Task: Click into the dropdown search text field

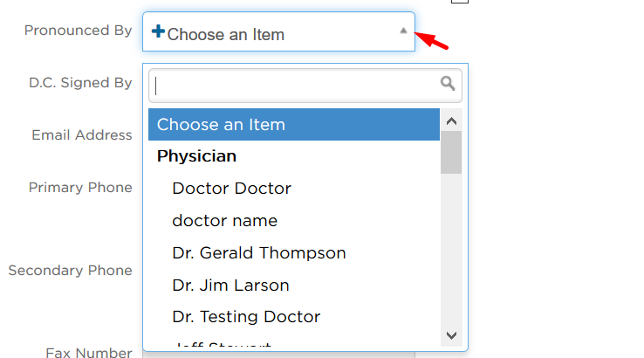Action: tap(305, 86)
